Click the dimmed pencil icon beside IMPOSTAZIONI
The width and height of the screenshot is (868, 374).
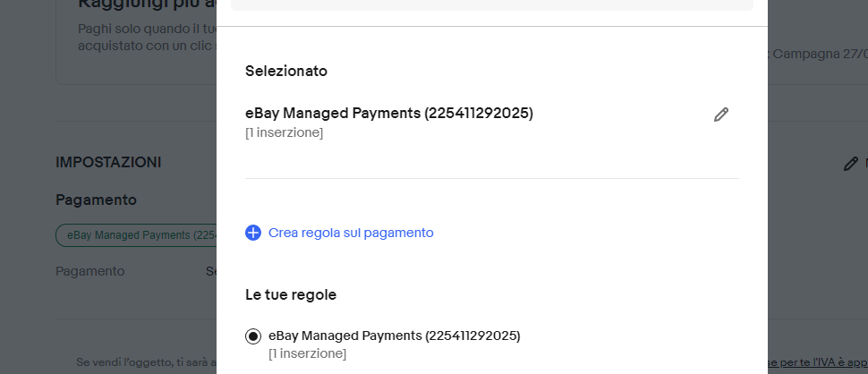pyautogui.click(x=850, y=164)
